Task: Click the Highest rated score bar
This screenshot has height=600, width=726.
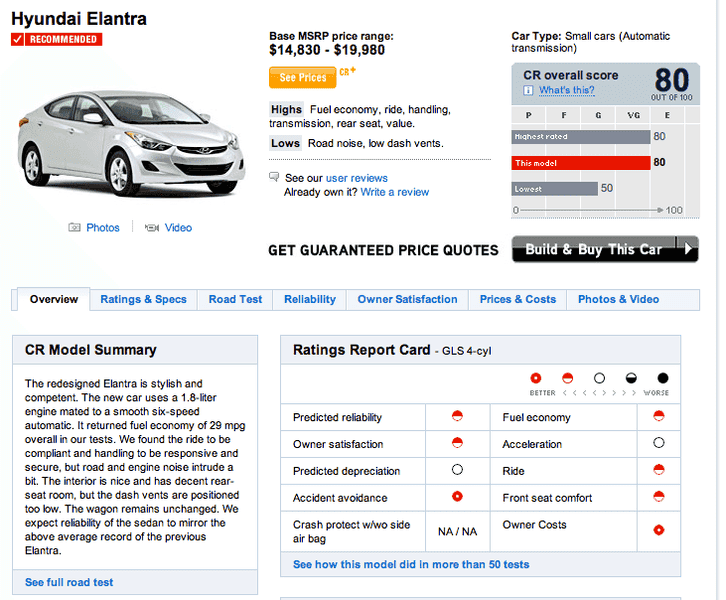Action: pyautogui.click(x=581, y=137)
